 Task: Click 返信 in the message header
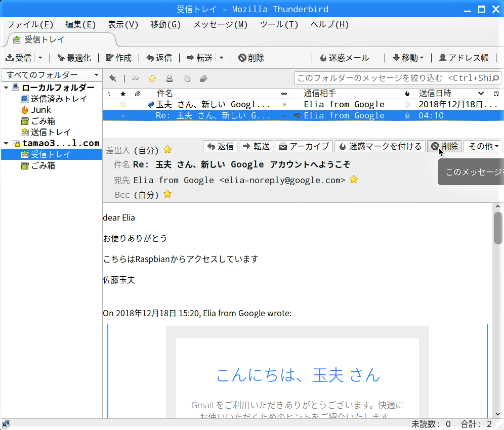pyautogui.click(x=220, y=146)
